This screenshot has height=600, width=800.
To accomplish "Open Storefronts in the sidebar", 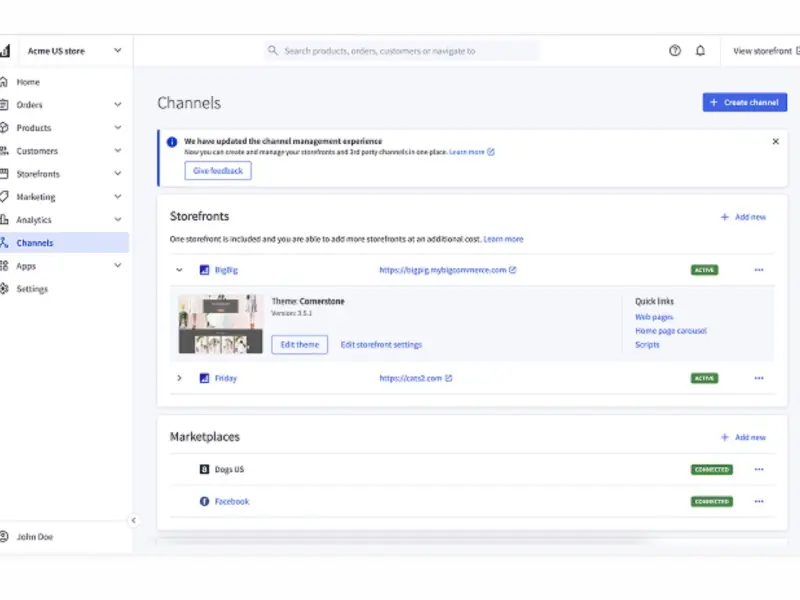I will [38, 174].
